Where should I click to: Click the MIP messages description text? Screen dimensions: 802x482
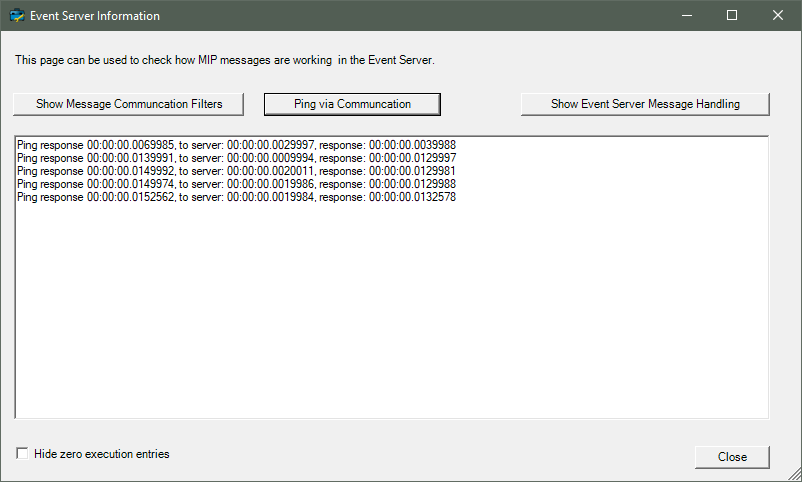click(x=225, y=60)
